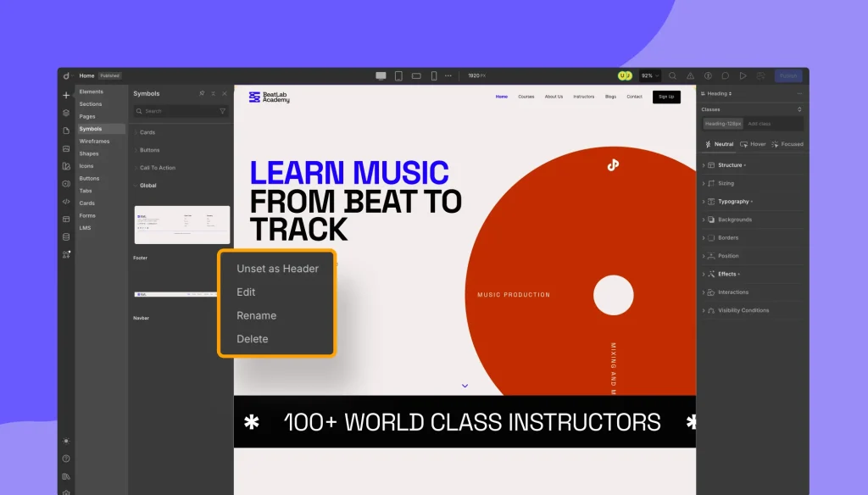Select the Footer symbol thumbnail
Screen dimensions: 868x495
(181, 225)
